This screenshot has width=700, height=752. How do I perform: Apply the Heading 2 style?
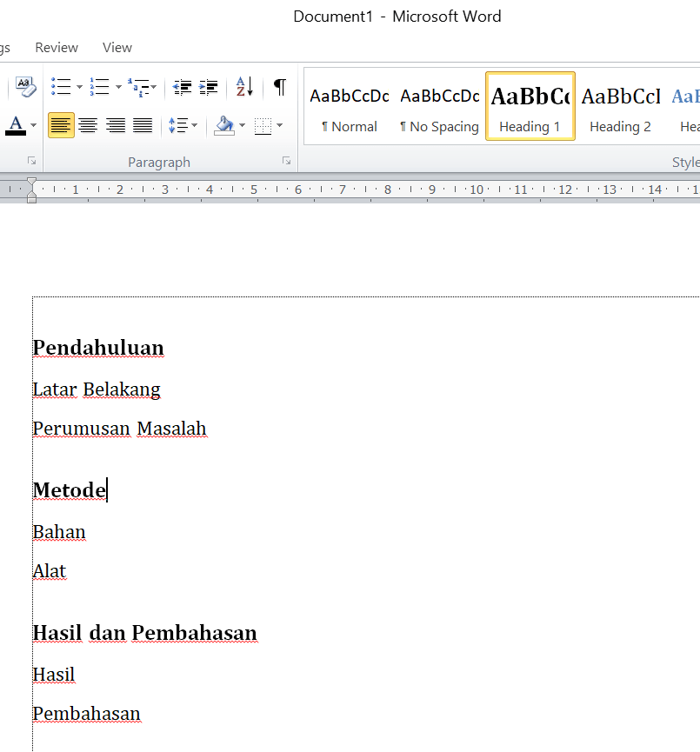point(620,107)
